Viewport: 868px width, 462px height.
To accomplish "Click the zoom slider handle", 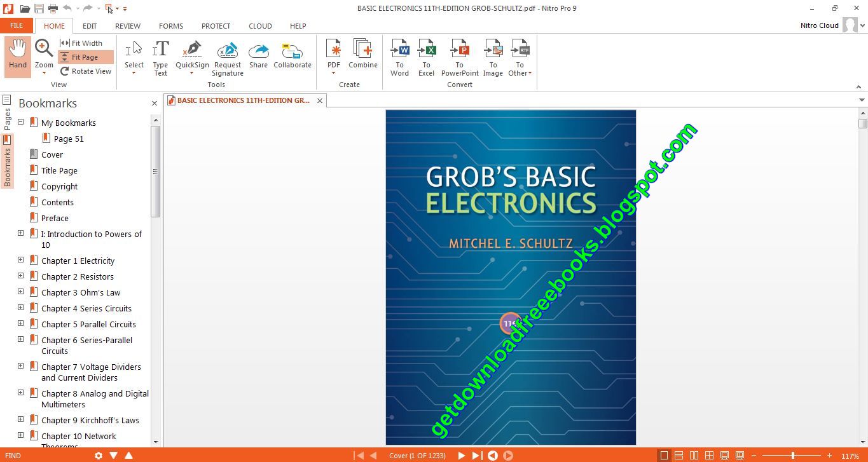I will (792, 456).
